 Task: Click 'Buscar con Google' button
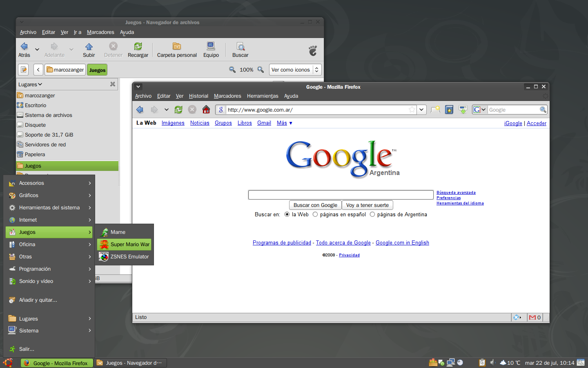315,205
